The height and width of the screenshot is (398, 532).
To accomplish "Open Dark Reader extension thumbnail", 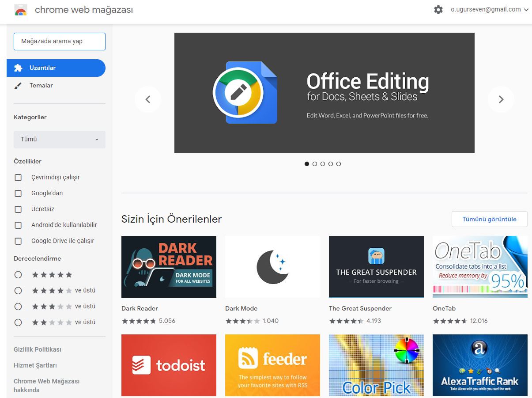I will pyautogui.click(x=169, y=267).
